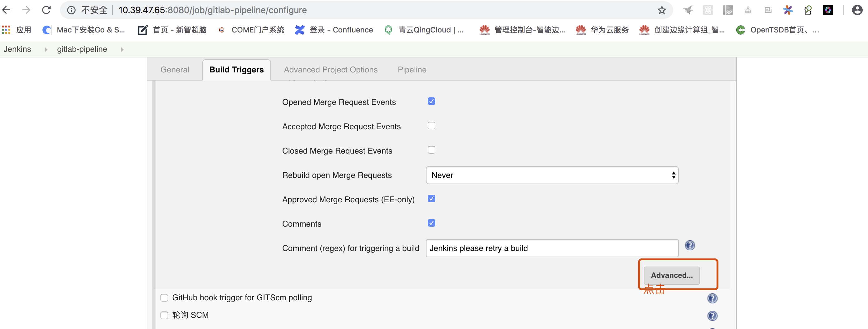868x329 pixels.
Task: Expand the gitlab-pipeline breadcrumb arrow
Action: tap(122, 50)
